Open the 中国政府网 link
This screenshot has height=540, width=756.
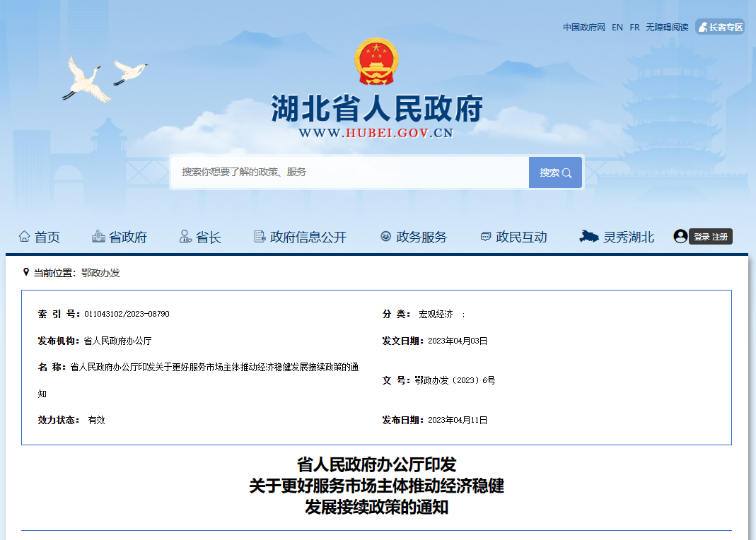tap(584, 28)
